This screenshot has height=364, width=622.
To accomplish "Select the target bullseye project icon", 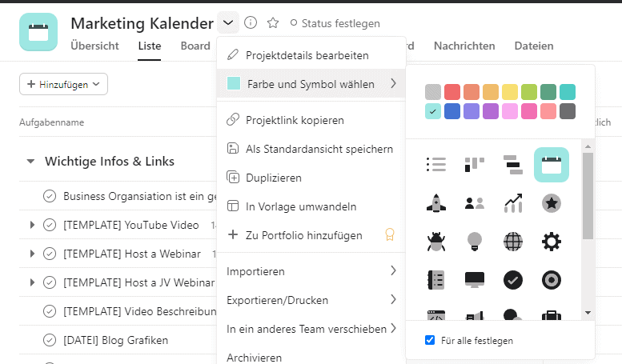I will click(552, 280).
